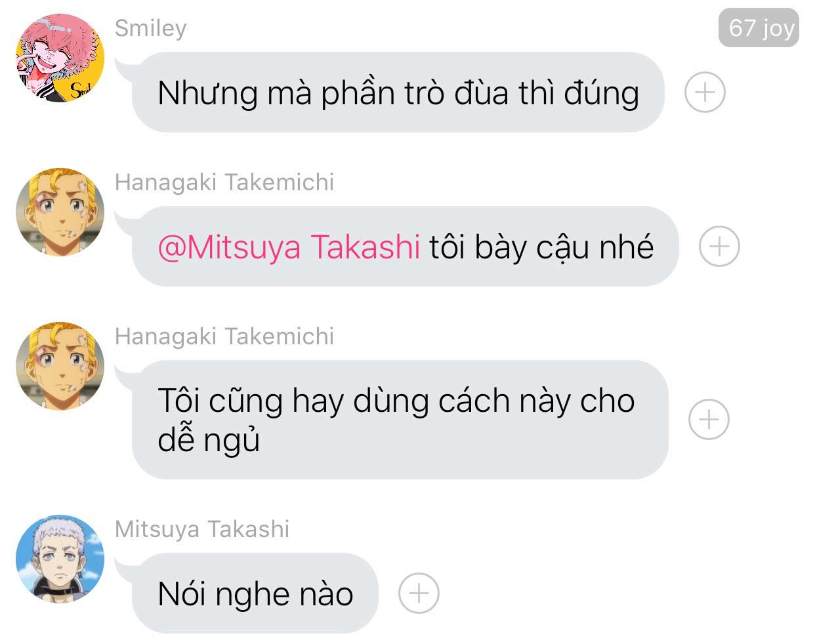The image size is (815, 644).
Task: Follow the pink @Mitsuya Takashi mention
Action: [x=289, y=247]
